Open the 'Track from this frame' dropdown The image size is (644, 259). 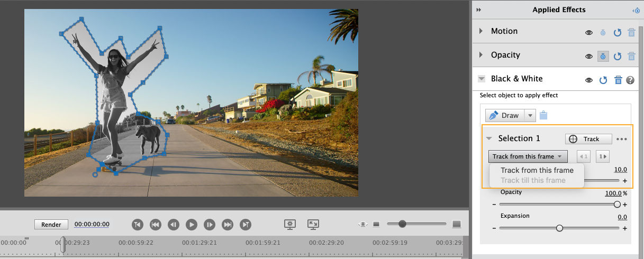point(528,156)
